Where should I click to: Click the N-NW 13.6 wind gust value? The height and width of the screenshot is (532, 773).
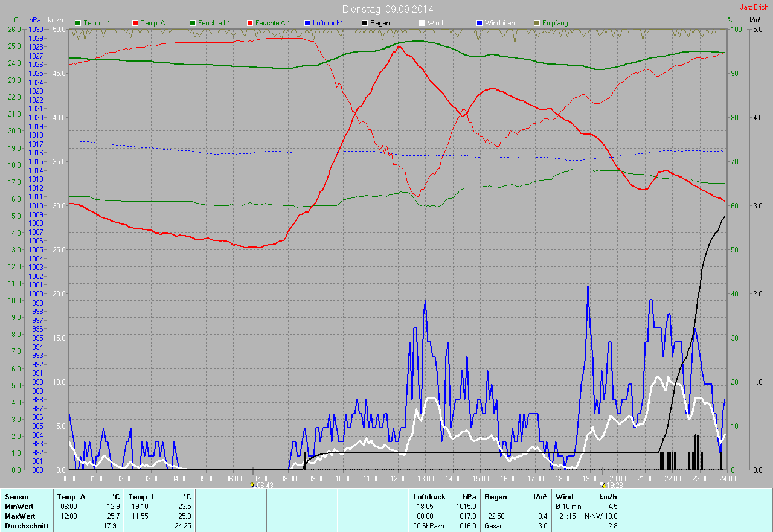601,516
